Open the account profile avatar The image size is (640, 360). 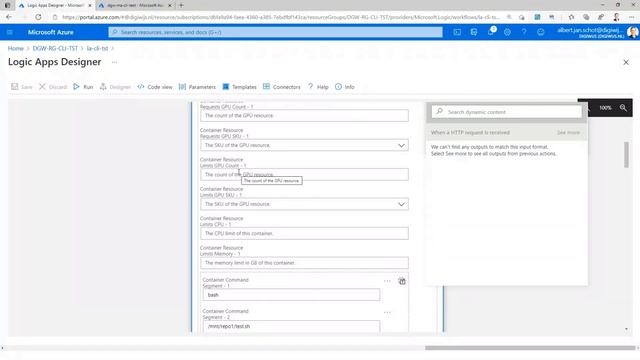633,32
